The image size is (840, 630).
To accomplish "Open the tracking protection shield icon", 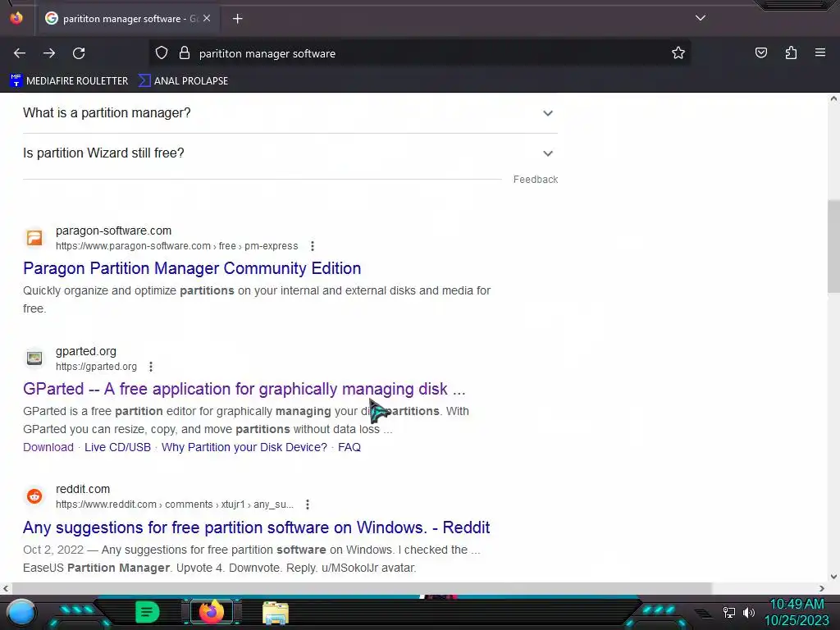I will pyautogui.click(x=162, y=52).
